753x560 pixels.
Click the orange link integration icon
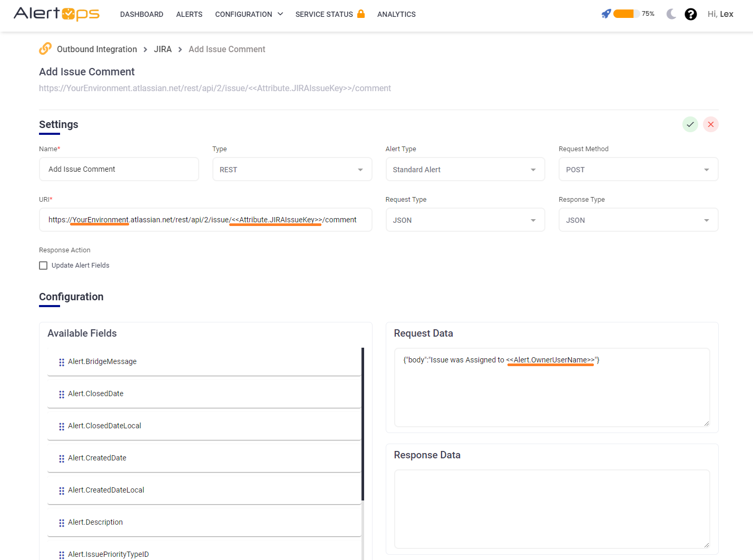pos(45,48)
